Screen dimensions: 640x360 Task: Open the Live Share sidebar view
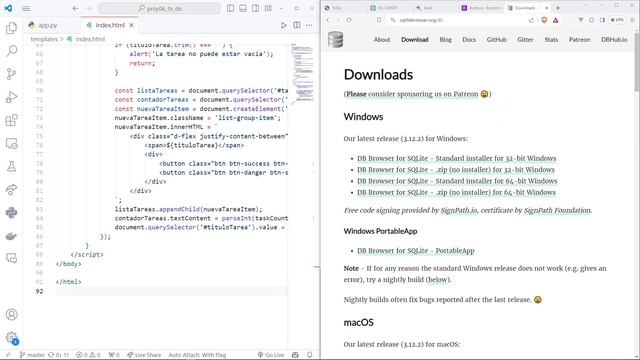click(11, 189)
